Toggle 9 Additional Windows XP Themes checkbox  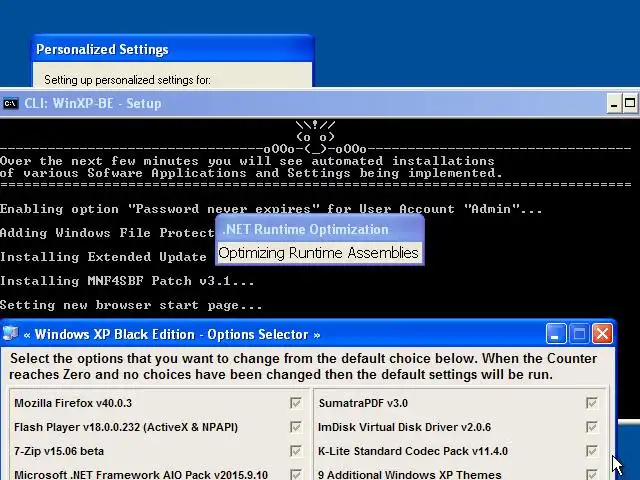tap(592, 474)
